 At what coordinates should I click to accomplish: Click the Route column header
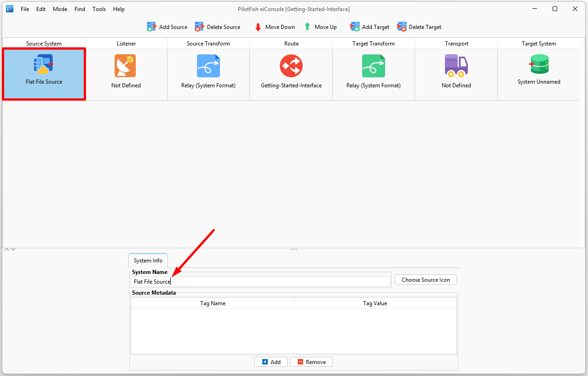291,44
